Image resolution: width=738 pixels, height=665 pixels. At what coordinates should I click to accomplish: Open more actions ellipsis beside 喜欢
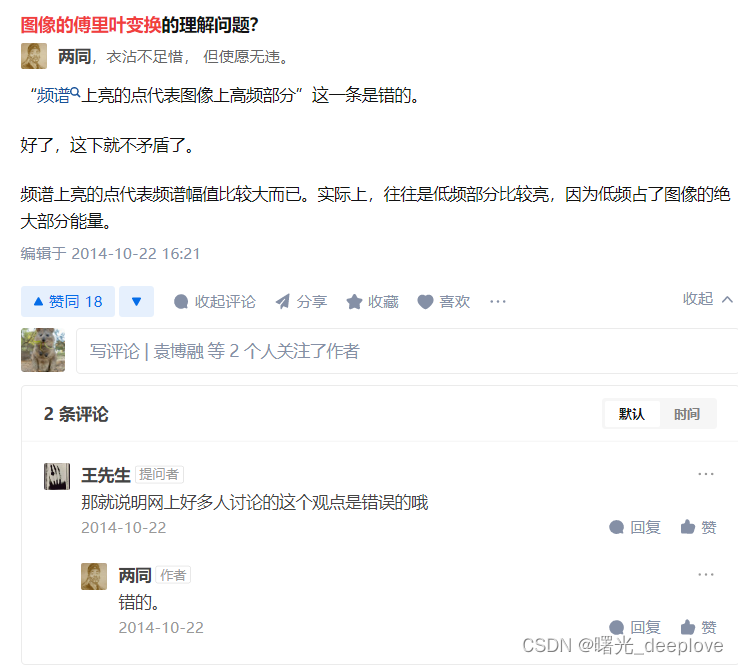coord(497,302)
